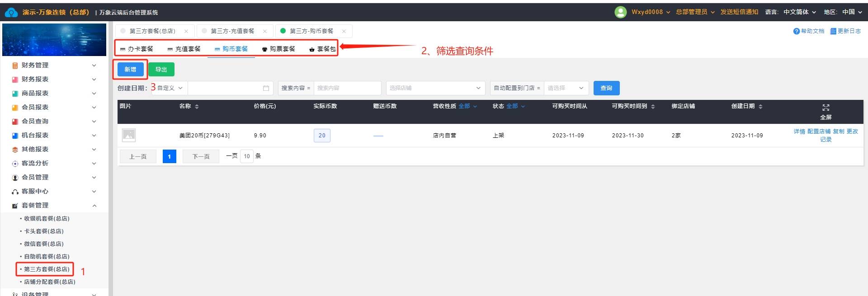Filter 状态 with 全部 dropdown
This screenshot has width=868, height=296.
tap(515, 106)
